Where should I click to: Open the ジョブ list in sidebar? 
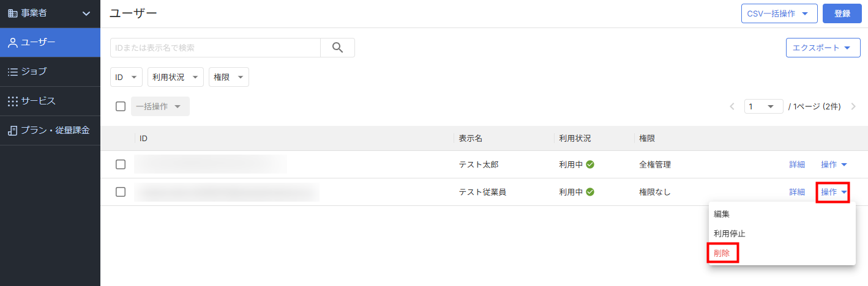click(x=50, y=71)
